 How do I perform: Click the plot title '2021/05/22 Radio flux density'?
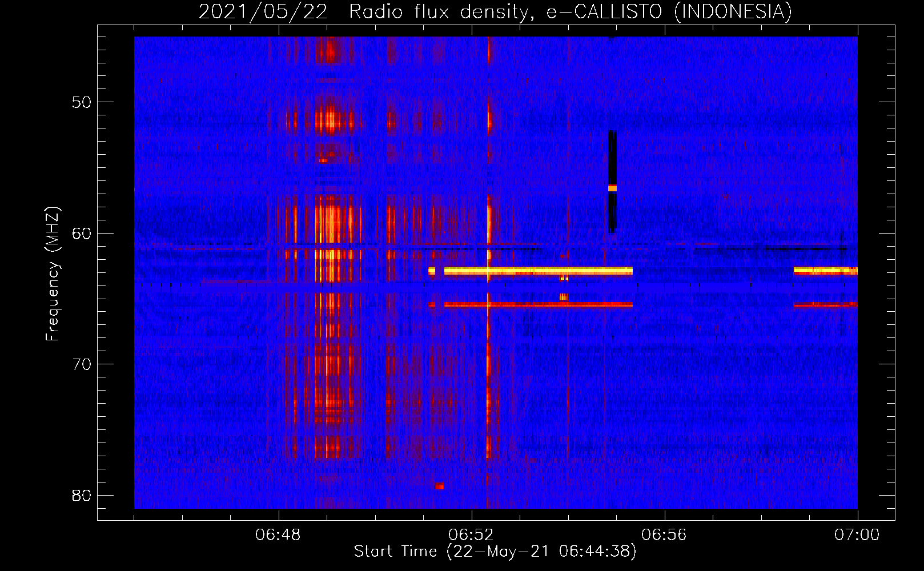pos(496,11)
